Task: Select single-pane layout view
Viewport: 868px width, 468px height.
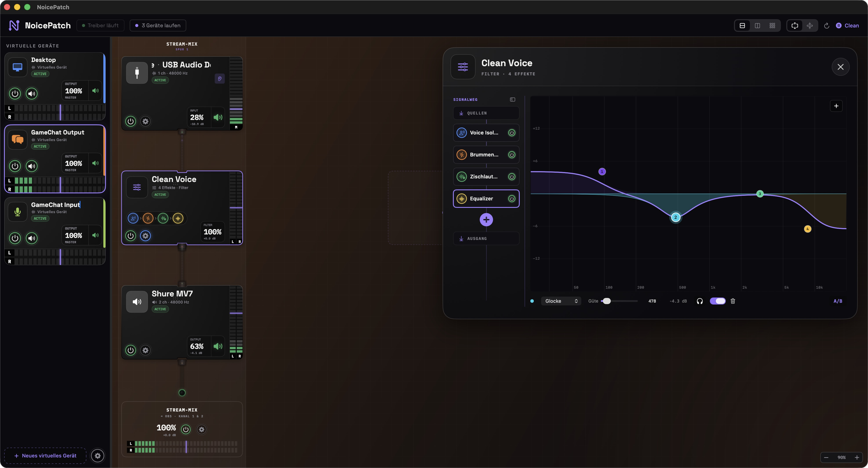Action: (x=742, y=25)
